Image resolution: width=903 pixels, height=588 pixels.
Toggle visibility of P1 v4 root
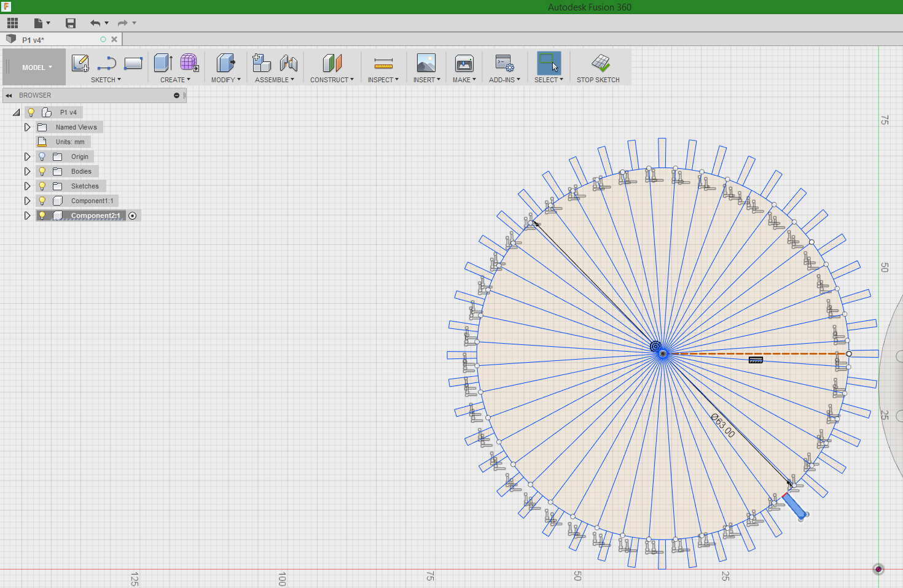point(31,112)
